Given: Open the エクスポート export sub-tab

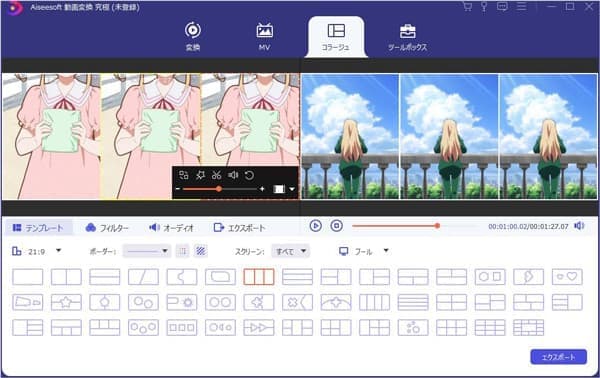Looking at the screenshot, I should coord(239,228).
